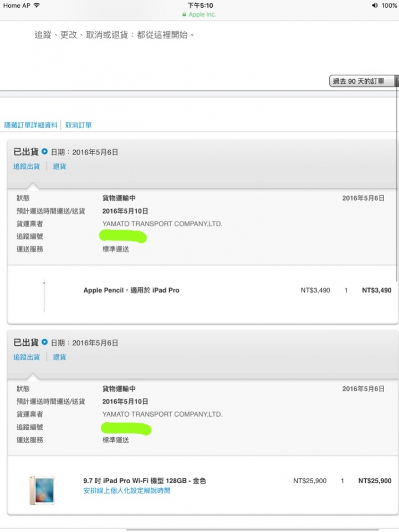Screen dimensions: 399x532
Task: Click 貨物運輸中 status in the Apple Pencil shipment
Action: (x=119, y=198)
